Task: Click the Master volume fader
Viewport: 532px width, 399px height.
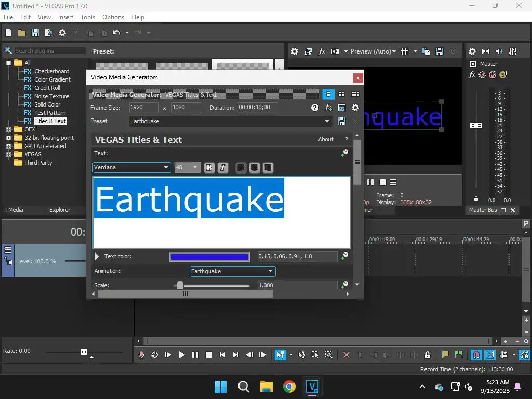Action: pyautogui.click(x=476, y=126)
